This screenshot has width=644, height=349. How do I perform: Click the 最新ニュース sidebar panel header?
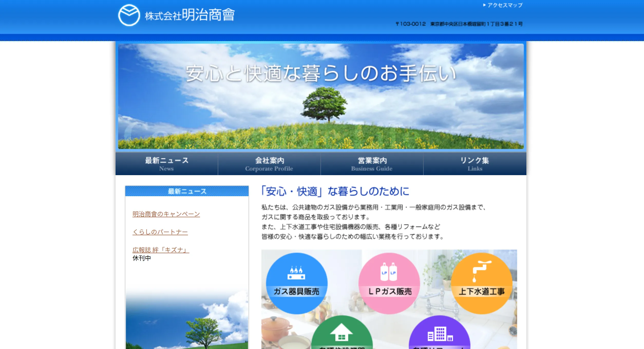click(187, 191)
